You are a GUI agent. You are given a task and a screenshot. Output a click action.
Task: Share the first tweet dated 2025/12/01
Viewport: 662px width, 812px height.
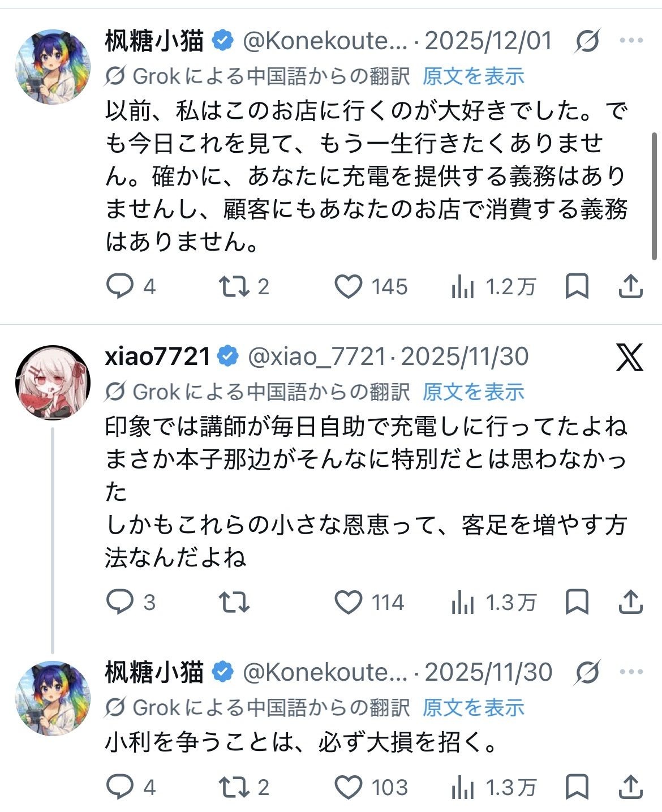pyautogui.click(x=630, y=286)
